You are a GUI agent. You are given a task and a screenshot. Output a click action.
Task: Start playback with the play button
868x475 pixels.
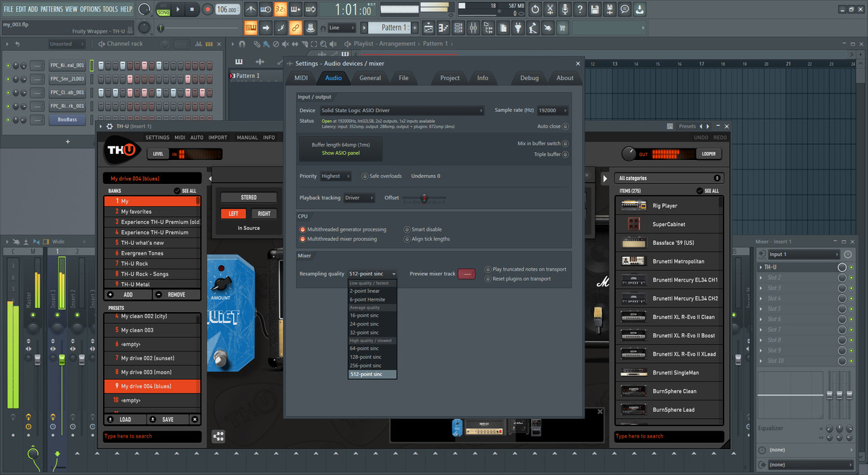pyautogui.click(x=178, y=9)
